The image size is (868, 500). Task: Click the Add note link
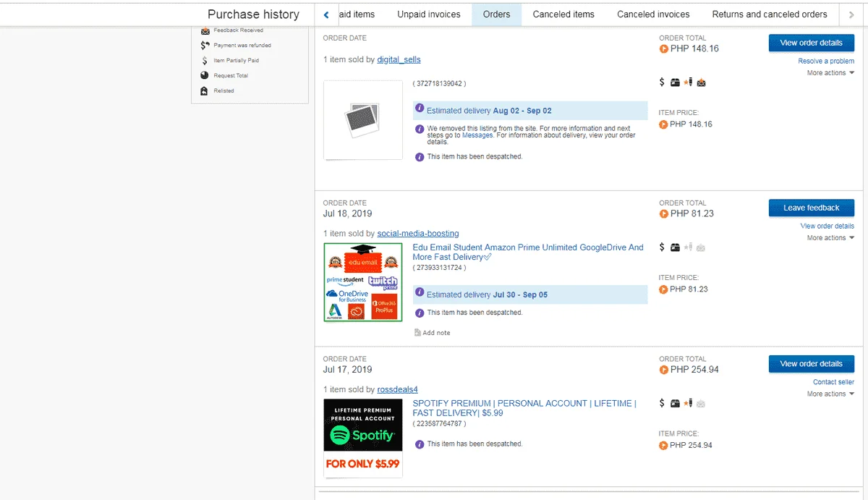point(436,333)
